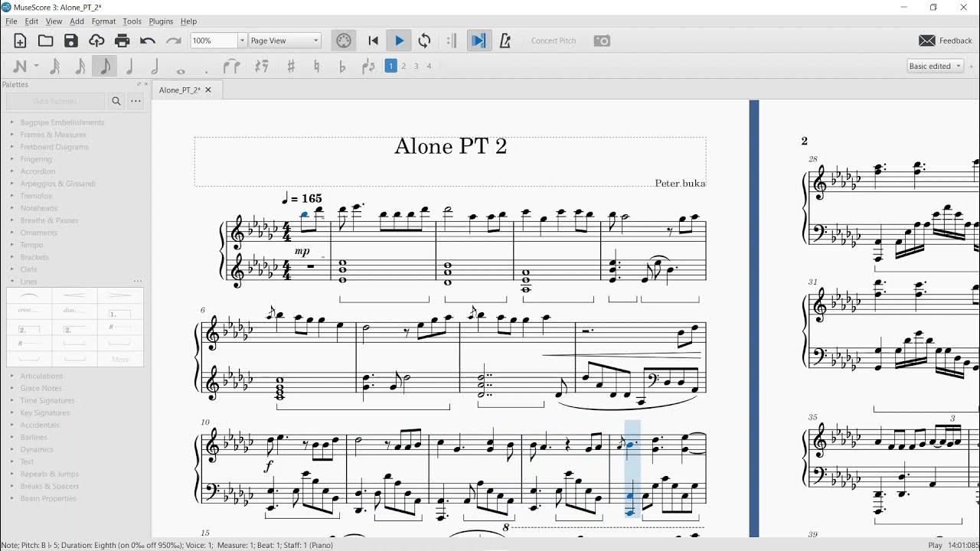Add a sharp accidental
980x551 pixels.
point(291,67)
